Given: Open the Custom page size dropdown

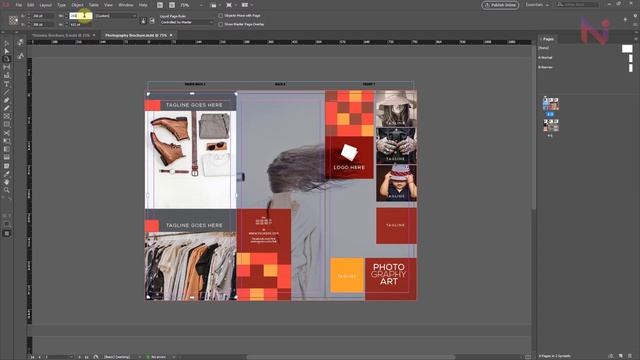Looking at the screenshot, I should point(116,16).
